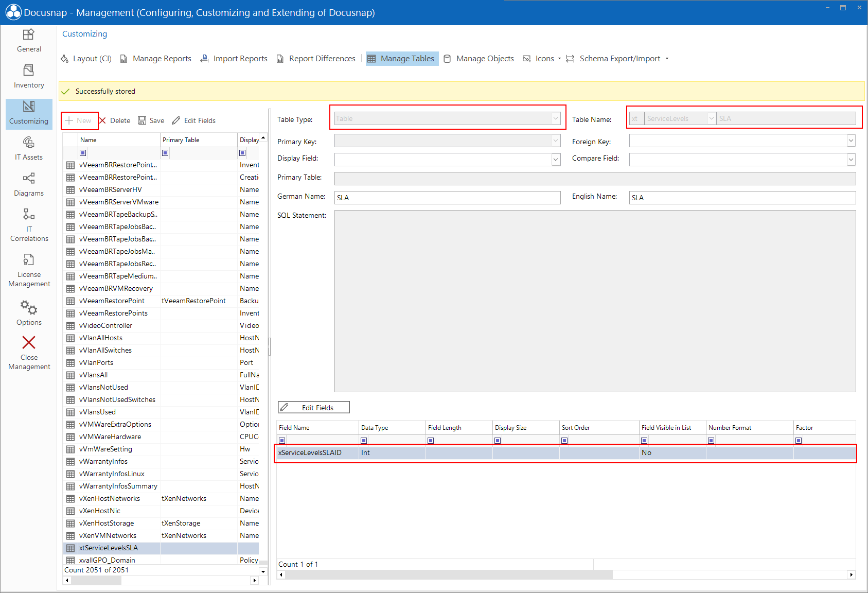Open Manage Reports

156,59
